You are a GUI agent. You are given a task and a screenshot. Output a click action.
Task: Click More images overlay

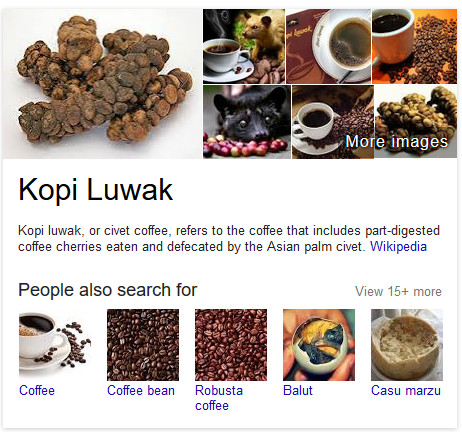click(396, 141)
